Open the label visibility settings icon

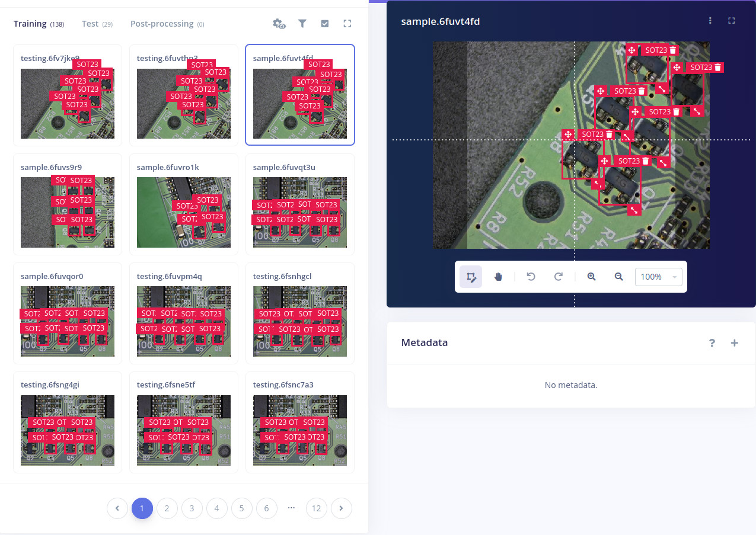pos(279,24)
